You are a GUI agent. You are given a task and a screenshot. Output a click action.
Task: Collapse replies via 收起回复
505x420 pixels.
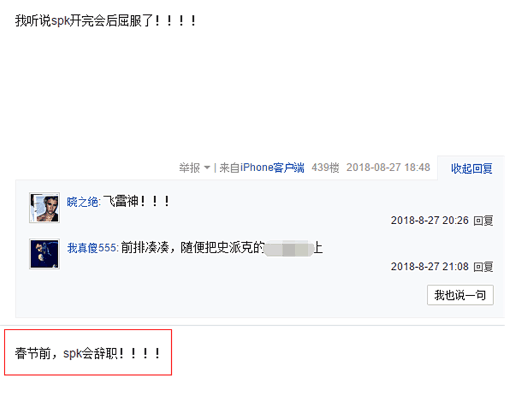[x=472, y=168]
